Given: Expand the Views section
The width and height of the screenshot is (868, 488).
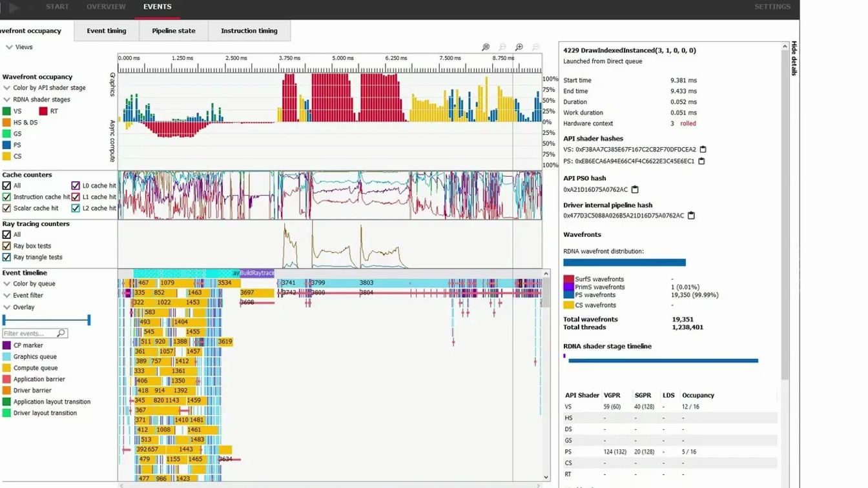Looking at the screenshot, I should pyautogui.click(x=19, y=47).
